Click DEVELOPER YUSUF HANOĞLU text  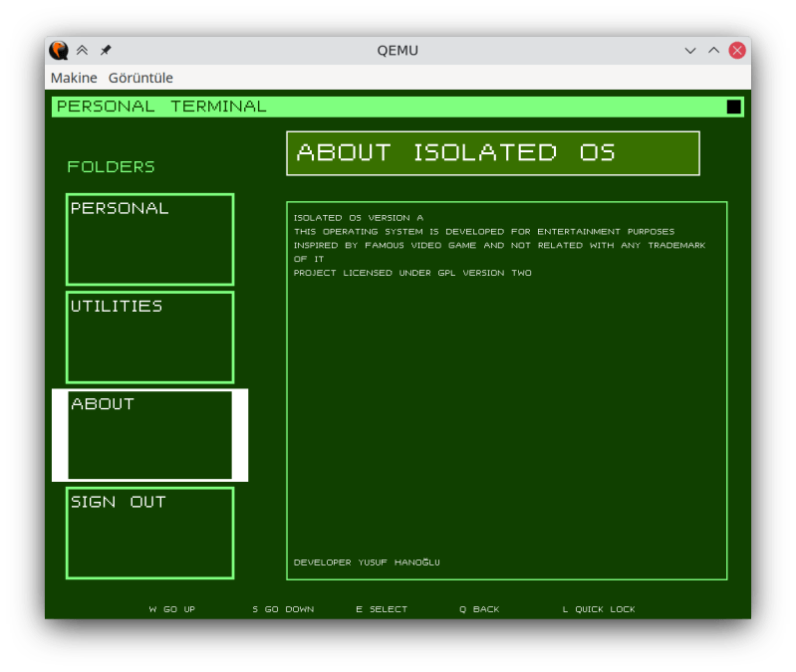click(367, 561)
